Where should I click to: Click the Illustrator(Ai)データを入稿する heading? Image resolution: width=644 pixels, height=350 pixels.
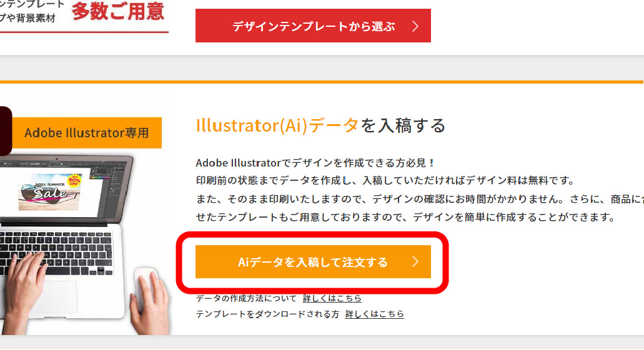point(320,125)
